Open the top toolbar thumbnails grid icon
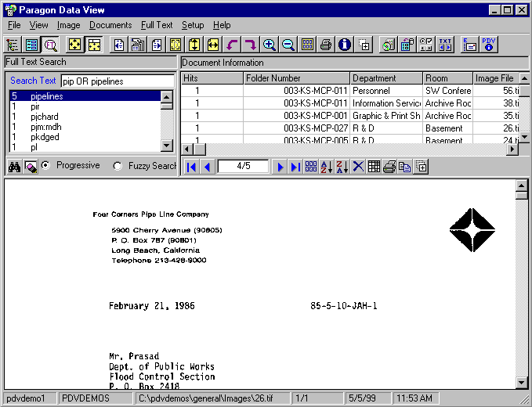 [x=307, y=45]
